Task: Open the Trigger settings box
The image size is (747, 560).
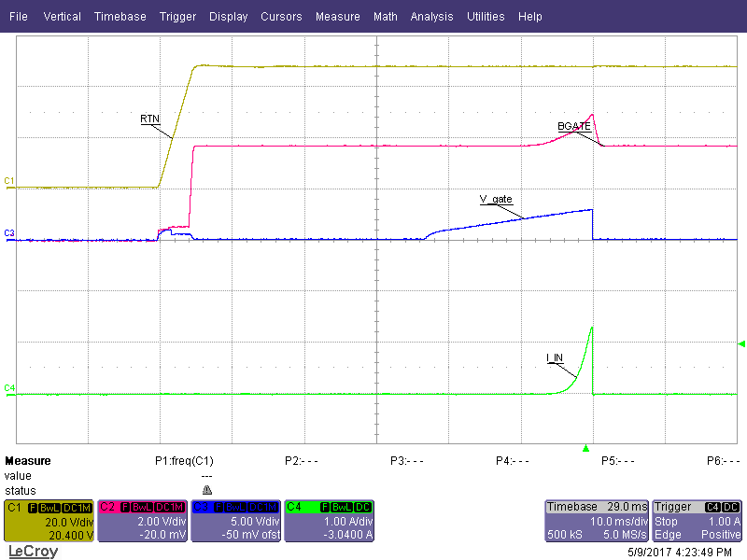Action: click(x=698, y=521)
